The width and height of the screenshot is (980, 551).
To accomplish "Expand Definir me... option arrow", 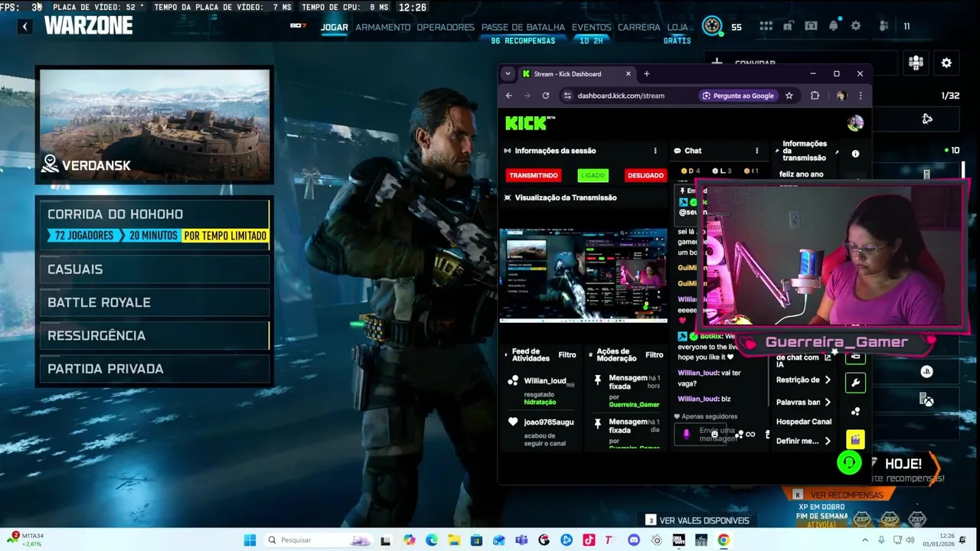I will 828,441.
